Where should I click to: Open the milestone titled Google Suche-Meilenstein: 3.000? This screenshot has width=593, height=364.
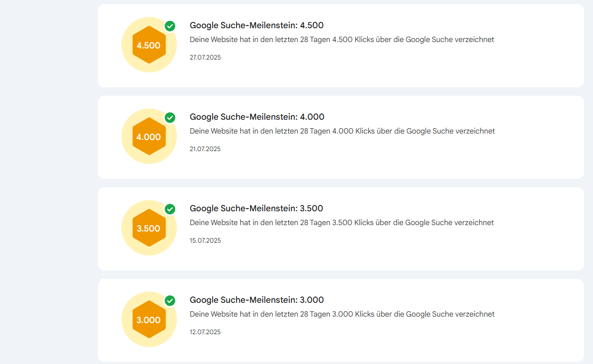point(257,300)
